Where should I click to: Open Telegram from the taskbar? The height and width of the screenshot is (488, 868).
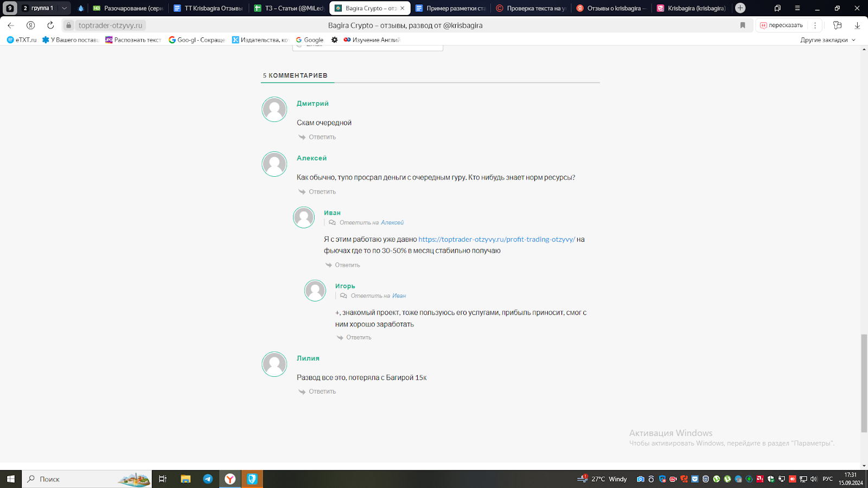pos(208,479)
